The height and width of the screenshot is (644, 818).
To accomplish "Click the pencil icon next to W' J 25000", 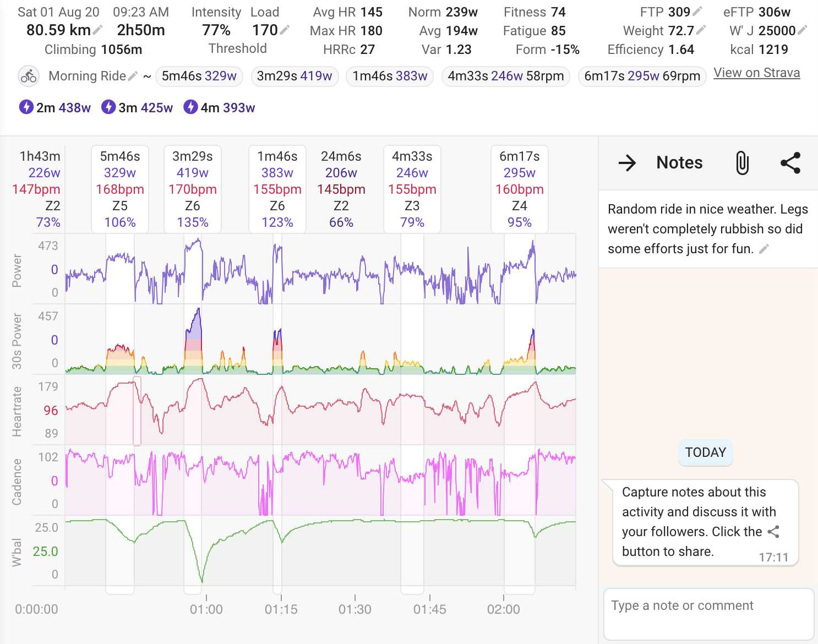I will pyautogui.click(x=803, y=30).
